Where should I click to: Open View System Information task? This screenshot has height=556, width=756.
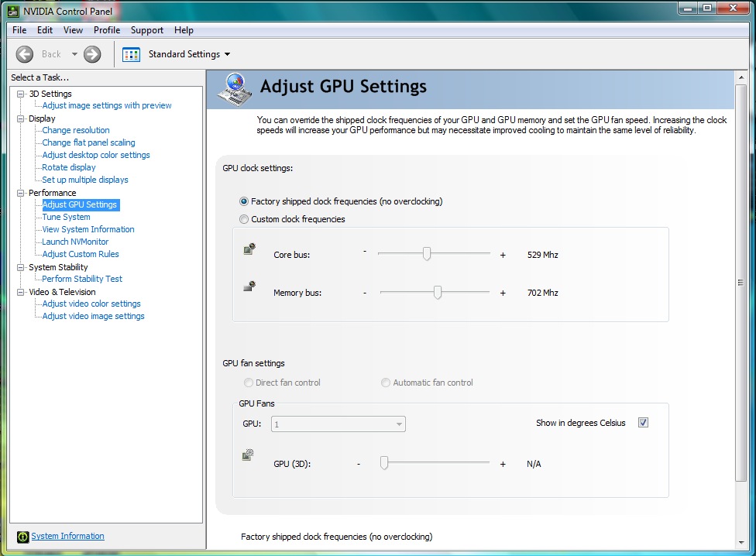(x=88, y=230)
